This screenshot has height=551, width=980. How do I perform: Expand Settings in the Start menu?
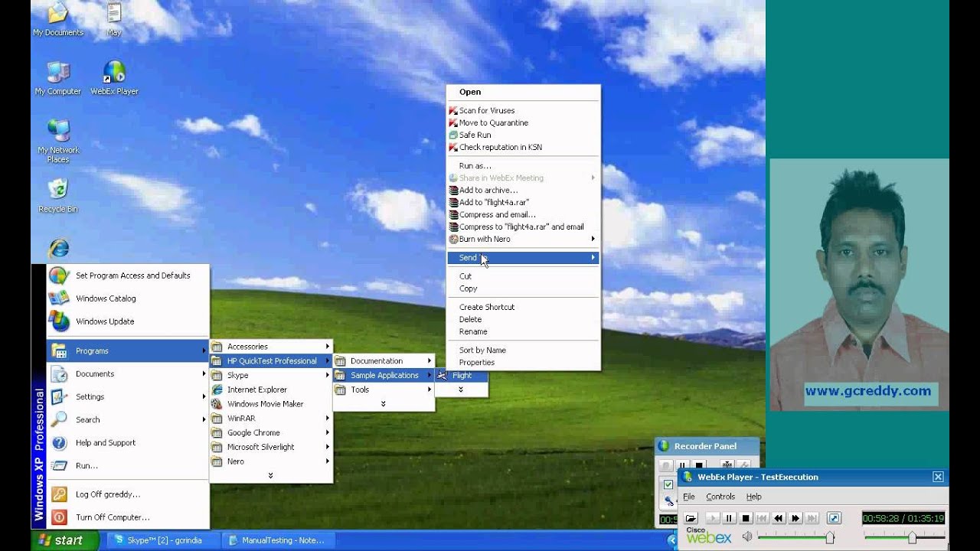[128, 396]
